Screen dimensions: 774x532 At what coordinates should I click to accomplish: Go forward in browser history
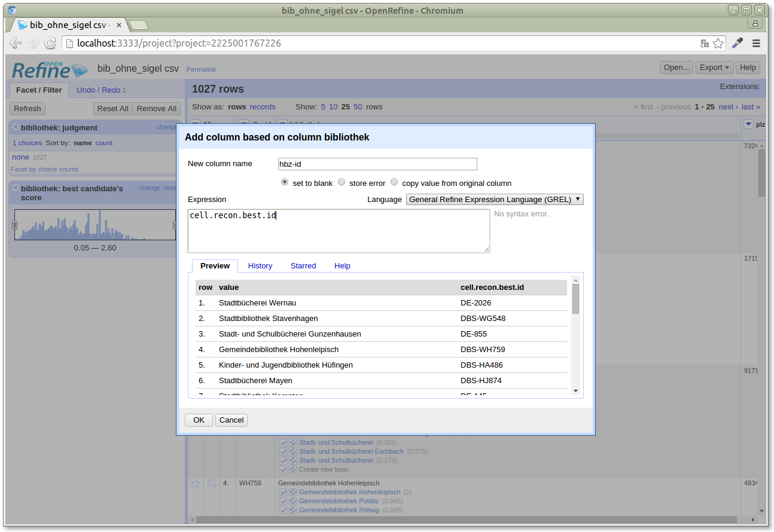(x=33, y=43)
